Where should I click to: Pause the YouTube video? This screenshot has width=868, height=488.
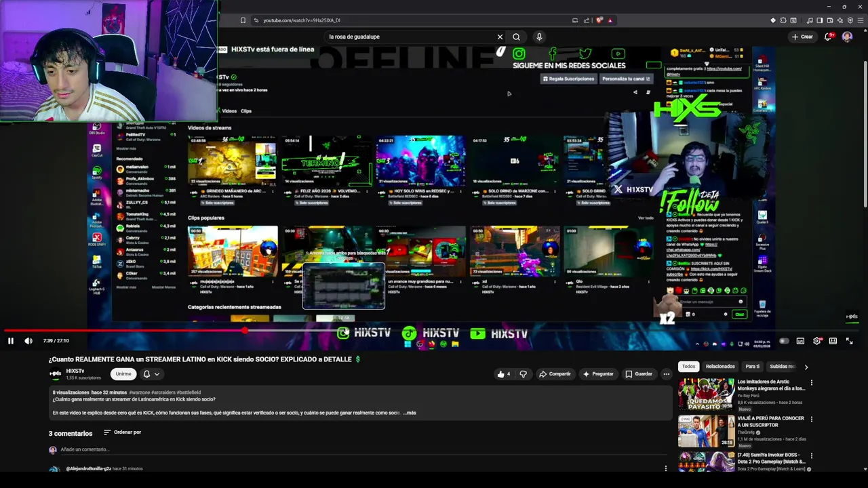coord(11,341)
